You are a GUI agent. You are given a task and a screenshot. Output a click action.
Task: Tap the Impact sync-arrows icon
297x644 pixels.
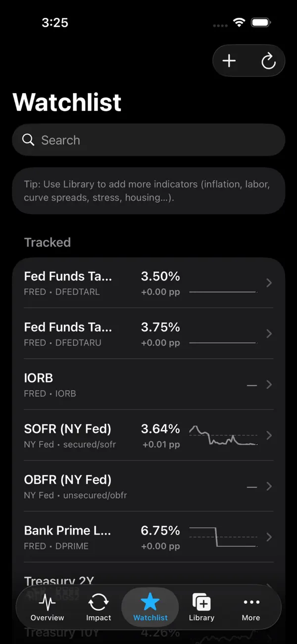[x=99, y=603]
